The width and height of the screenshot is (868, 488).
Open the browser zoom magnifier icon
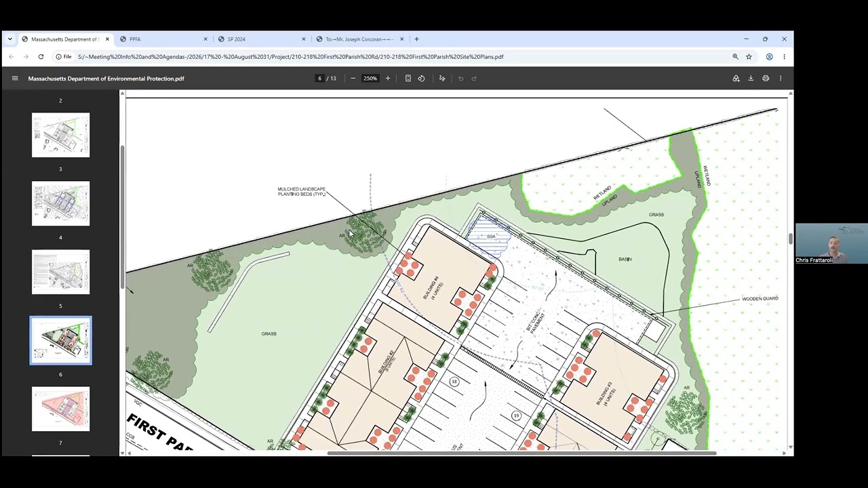pyautogui.click(x=735, y=57)
